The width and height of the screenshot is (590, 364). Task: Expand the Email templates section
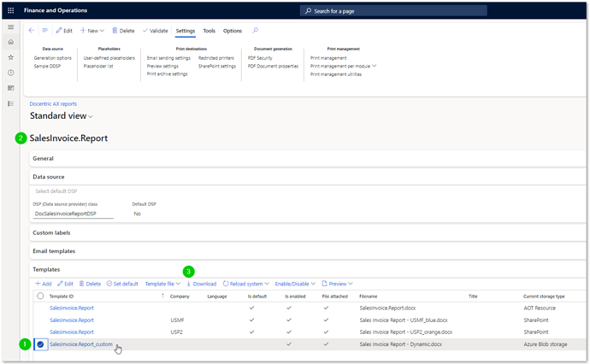[307, 251]
